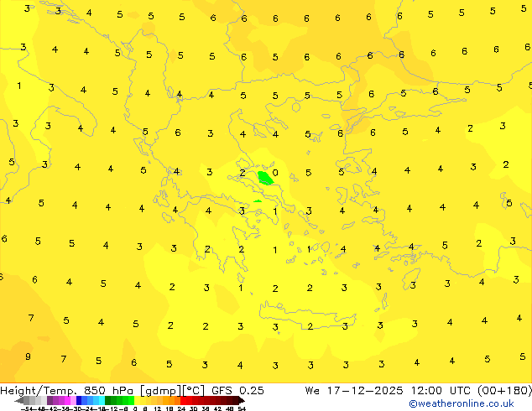532x411 pixels.
Task: Click the '12:00 UTC' time text
Action: pos(442,391)
